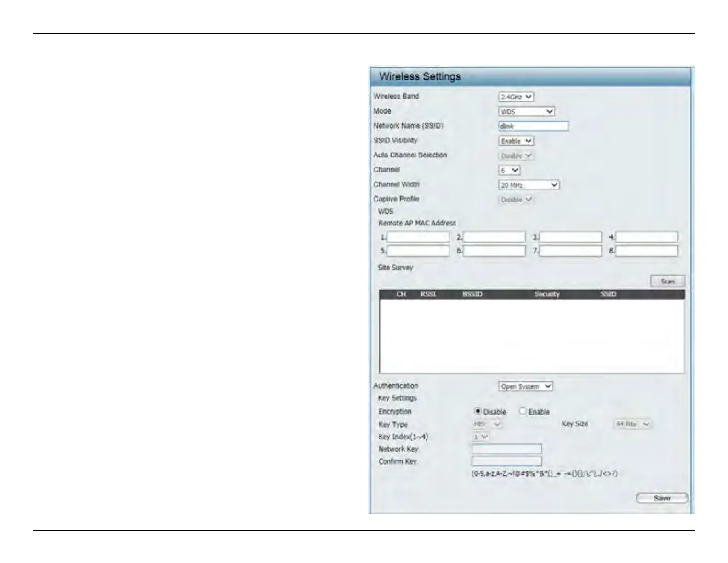The image size is (728, 563).
Task: Click Remote AP MAC Address field 4
Action: pos(647,237)
